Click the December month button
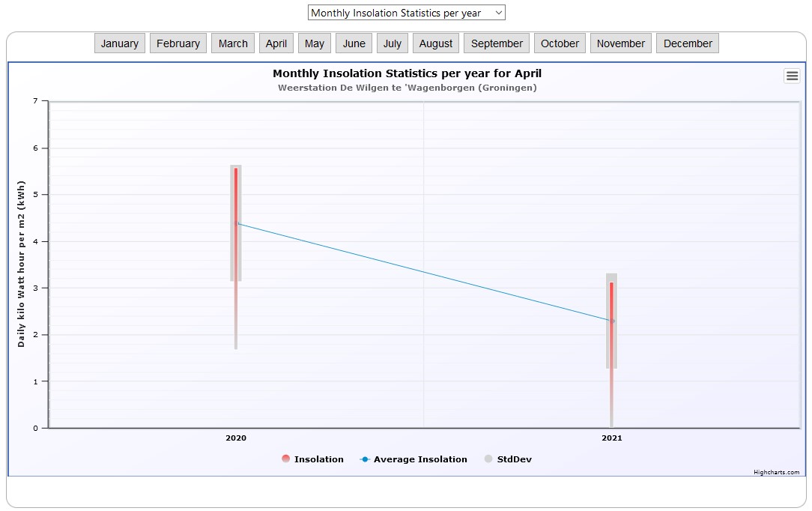The height and width of the screenshot is (511, 812). click(688, 43)
